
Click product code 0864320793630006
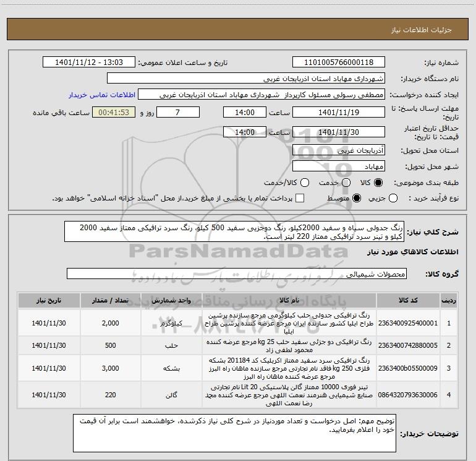[408, 395]
